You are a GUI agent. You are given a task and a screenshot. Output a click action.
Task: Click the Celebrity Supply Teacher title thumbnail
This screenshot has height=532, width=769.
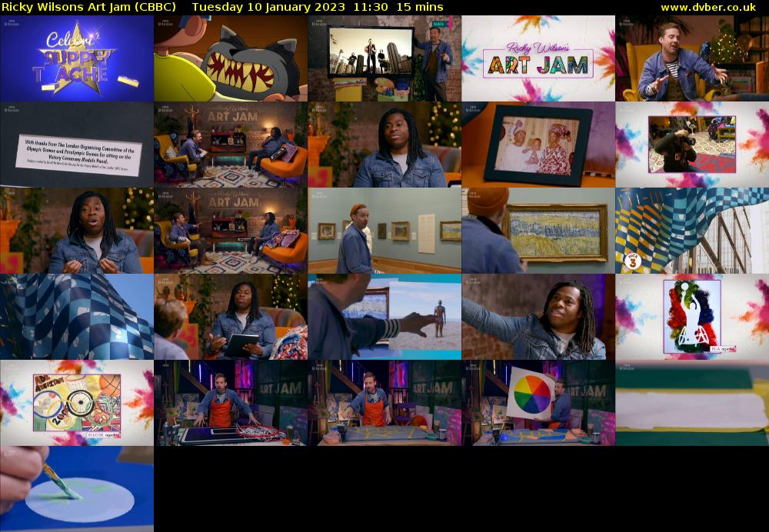pyautogui.click(x=77, y=58)
